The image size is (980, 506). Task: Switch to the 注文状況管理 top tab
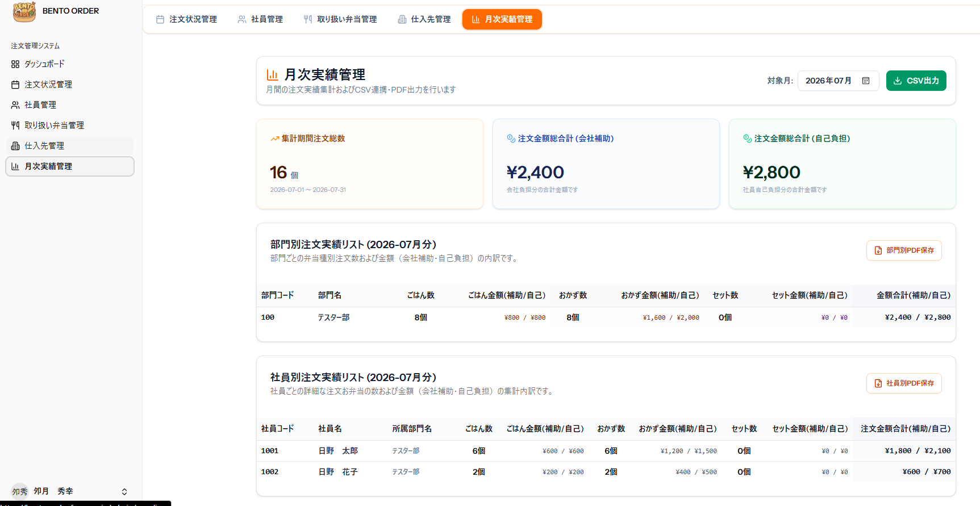click(x=187, y=19)
